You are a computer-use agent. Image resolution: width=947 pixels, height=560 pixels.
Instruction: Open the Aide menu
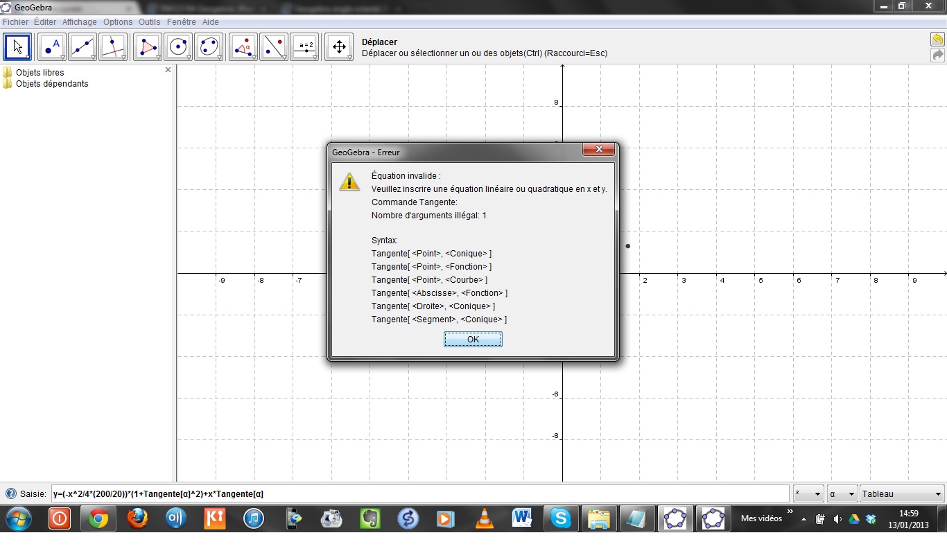point(210,22)
